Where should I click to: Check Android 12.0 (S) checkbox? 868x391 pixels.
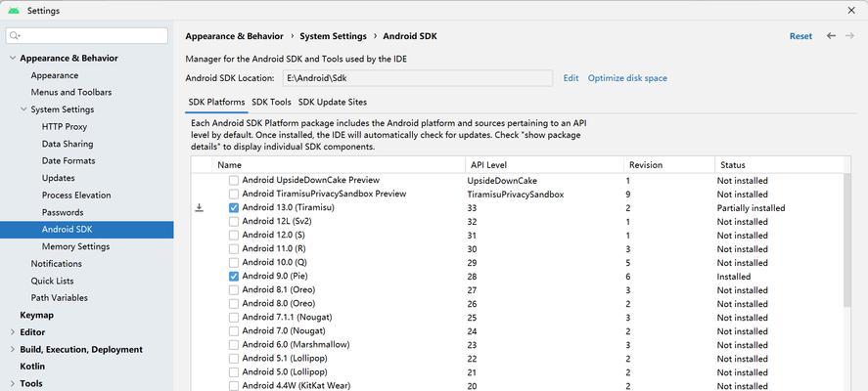[234, 235]
